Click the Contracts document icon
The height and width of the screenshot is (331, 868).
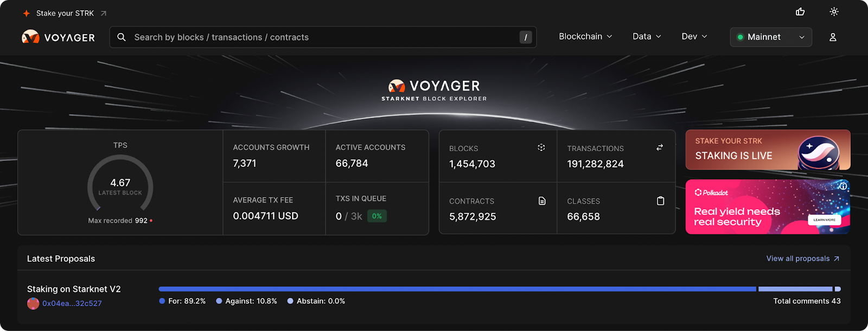tap(542, 201)
